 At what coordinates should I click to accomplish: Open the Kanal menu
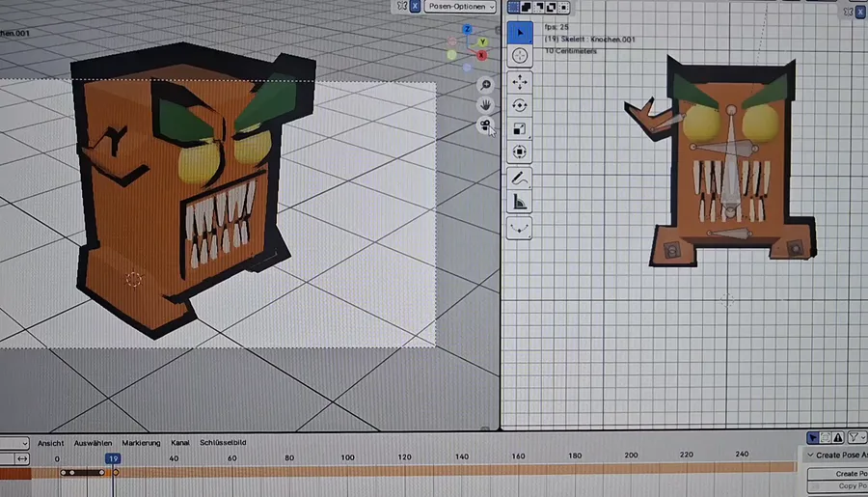(x=180, y=443)
